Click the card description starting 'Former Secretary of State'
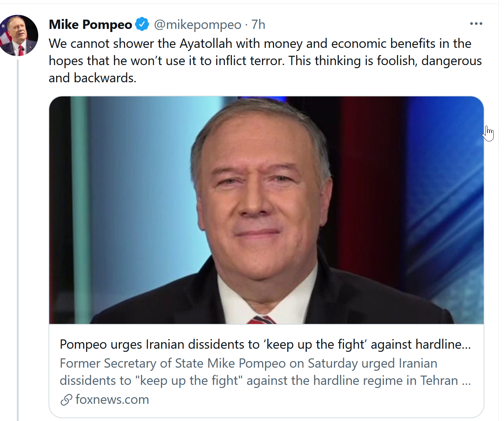Screen dimensions: 504x421 click(x=265, y=372)
